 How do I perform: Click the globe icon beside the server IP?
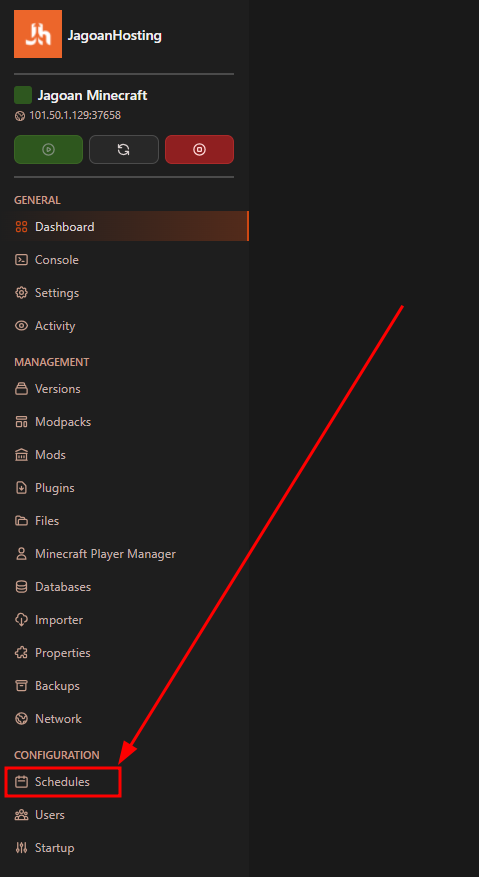tap(20, 116)
